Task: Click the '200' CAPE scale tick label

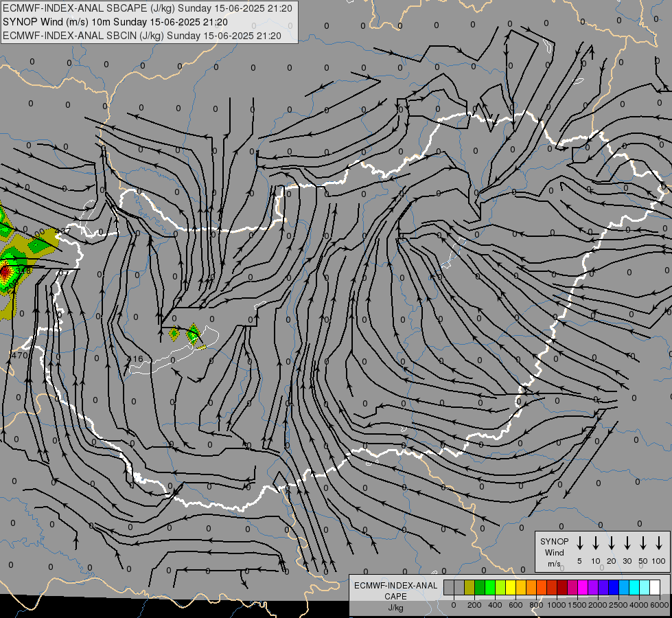Action: coord(474,605)
